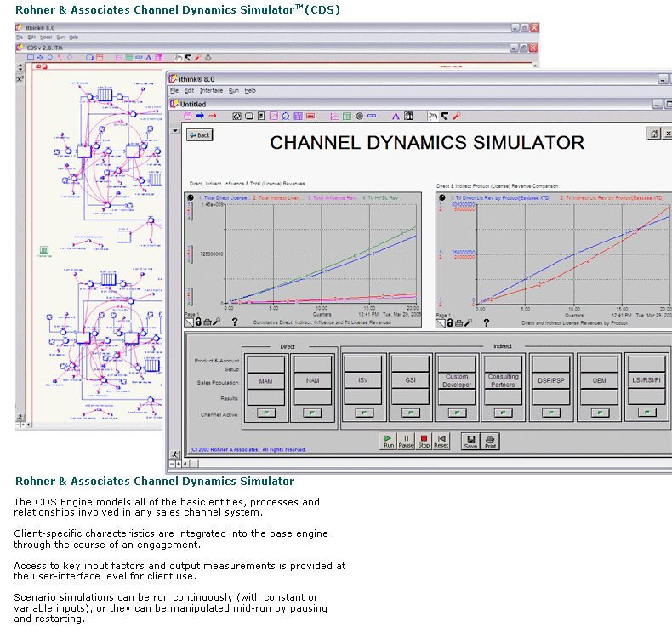This screenshot has height=633, width=672.
Task: Toggle Channel Active switch for LSI/RSI/PI
Action: pyautogui.click(x=647, y=413)
